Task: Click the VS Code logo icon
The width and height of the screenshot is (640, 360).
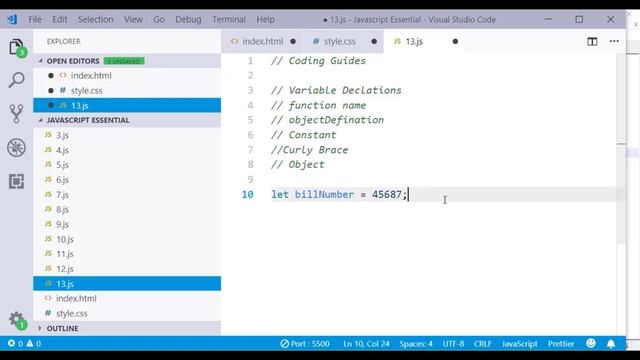Action: (12, 19)
